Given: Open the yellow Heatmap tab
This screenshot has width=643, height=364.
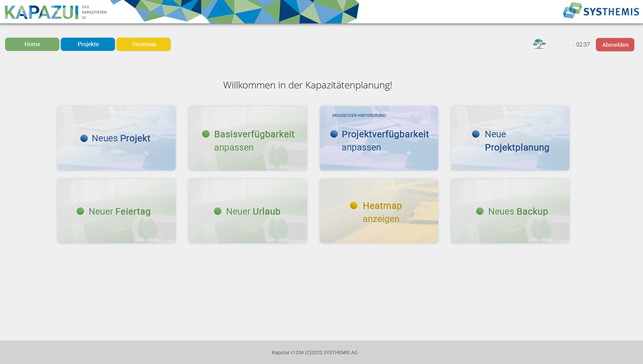Looking at the screenshot, I should tap(144, 44).
